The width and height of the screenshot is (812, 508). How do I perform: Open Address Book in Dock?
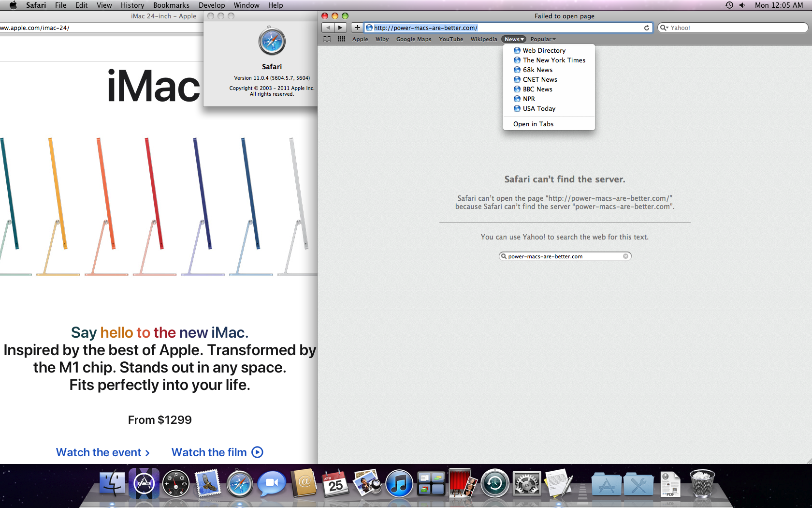click(x=304, y=483)
